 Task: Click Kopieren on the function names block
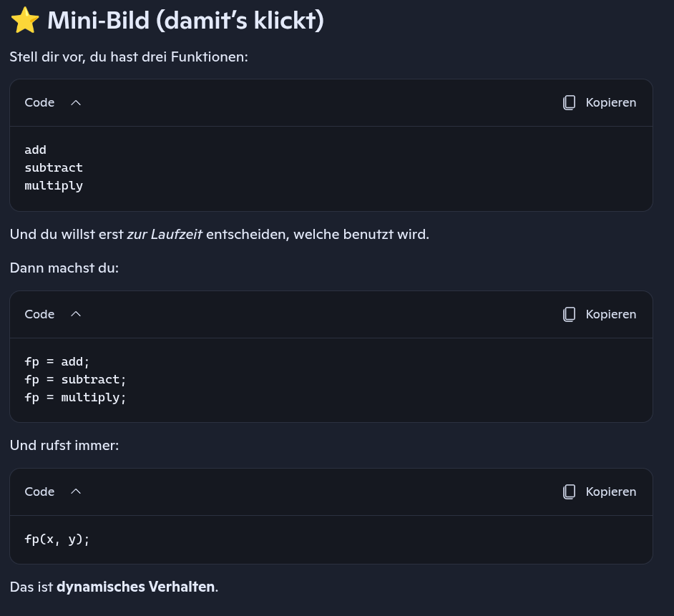click(x=611, y=103)
